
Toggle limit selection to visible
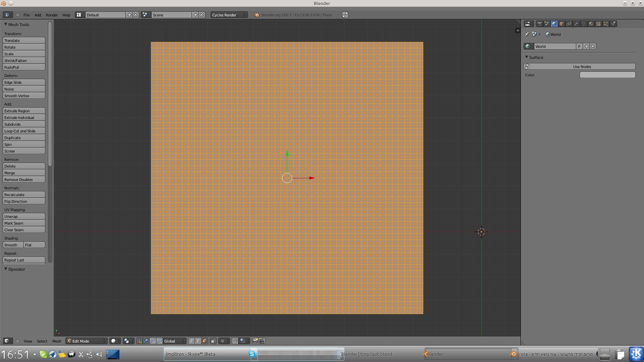(x=213, y=341)
